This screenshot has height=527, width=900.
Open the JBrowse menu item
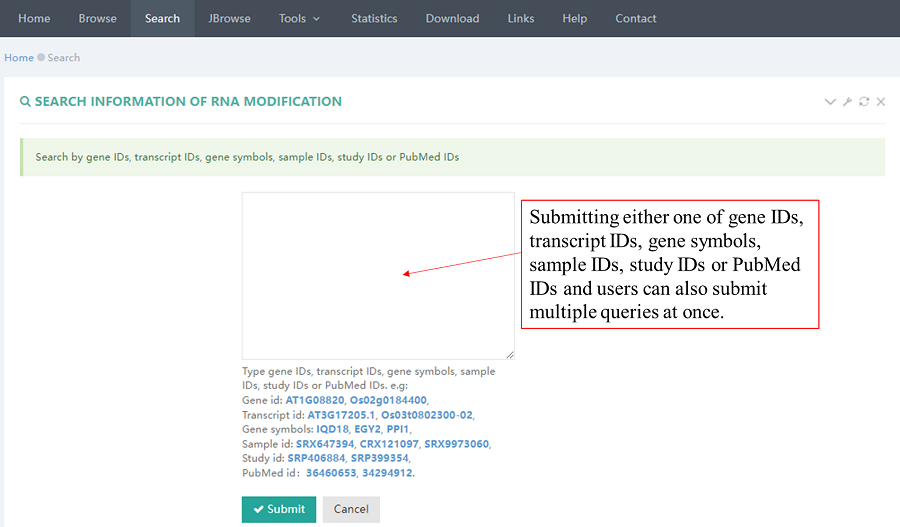230,19
